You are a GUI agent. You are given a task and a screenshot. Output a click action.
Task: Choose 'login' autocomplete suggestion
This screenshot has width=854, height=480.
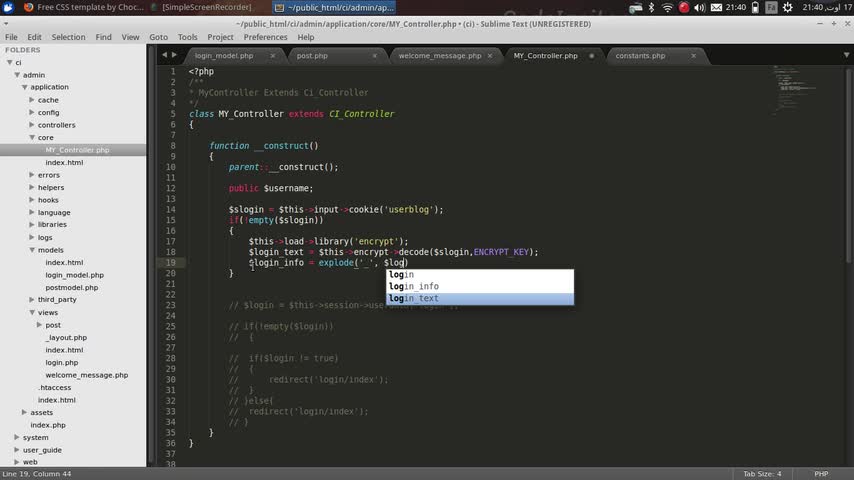(480, 275)
